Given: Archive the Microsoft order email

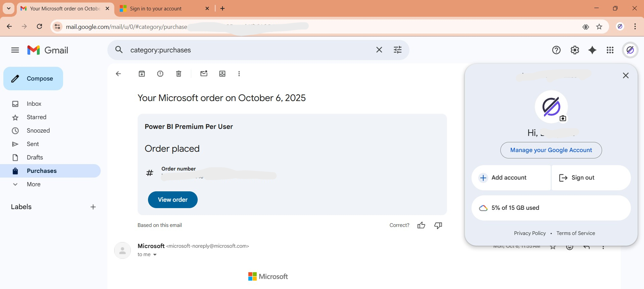Looking at the screenshot, I should tap(142, 74).
